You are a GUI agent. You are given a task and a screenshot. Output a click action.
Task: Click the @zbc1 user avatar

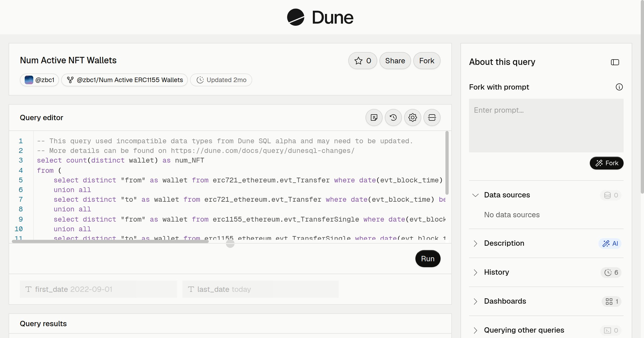pyautogui.click(x=29, y=80)
